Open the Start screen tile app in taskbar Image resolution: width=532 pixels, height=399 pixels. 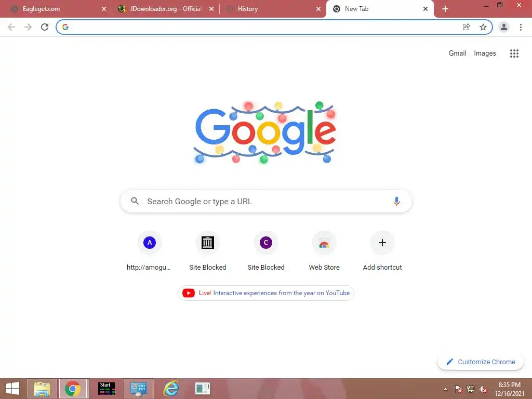(x=106, y=389)
